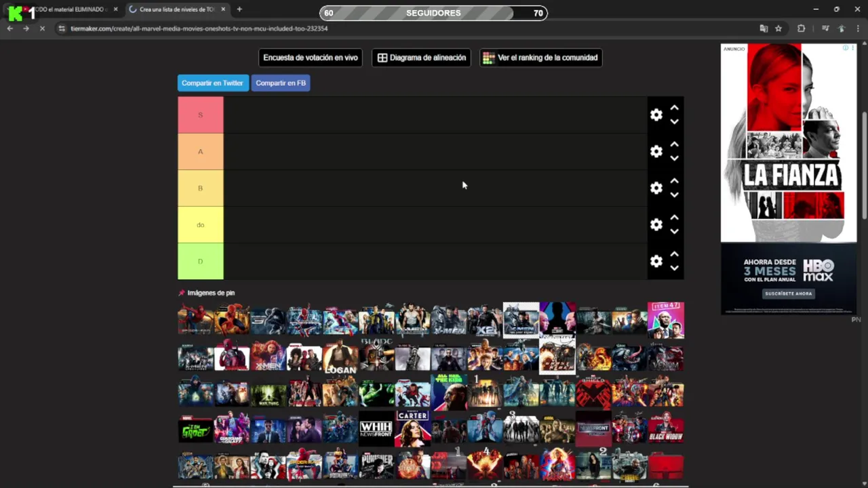Click the 'SEGUIDORES' follower progress bar

click(x=433, y=13)
